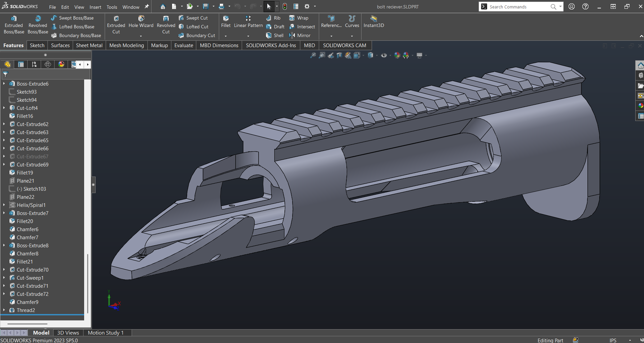
Task: Expand the Boss-Extrude6 feature node
Action: [x=4, y=84]
